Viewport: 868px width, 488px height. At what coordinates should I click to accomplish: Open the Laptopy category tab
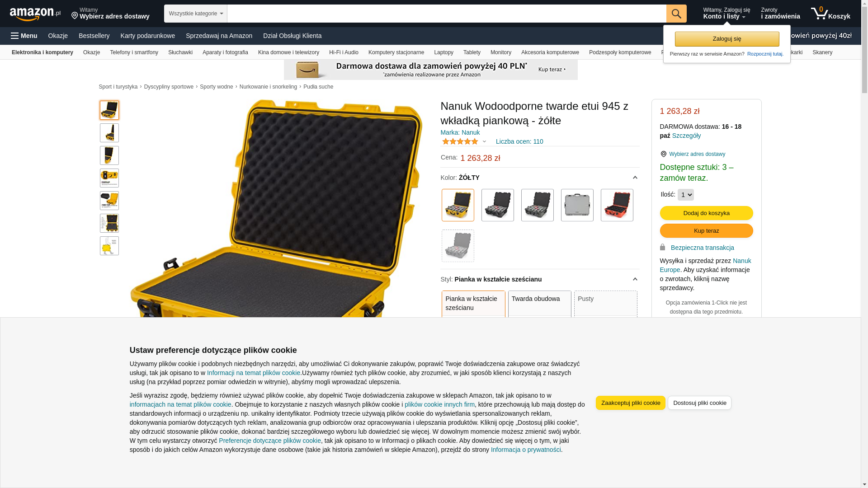[443, 52]
